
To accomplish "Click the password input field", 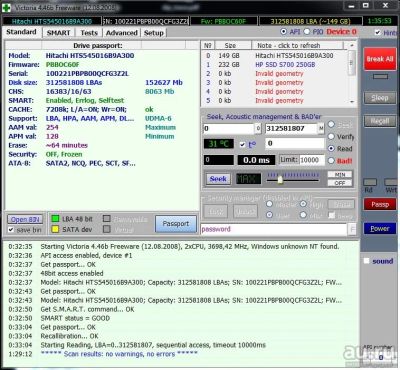I will pos(274,229).
